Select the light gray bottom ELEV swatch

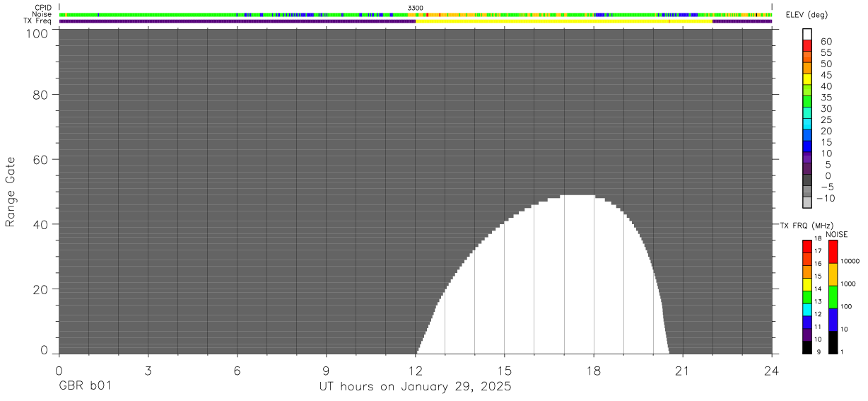(x=807, y=202)
